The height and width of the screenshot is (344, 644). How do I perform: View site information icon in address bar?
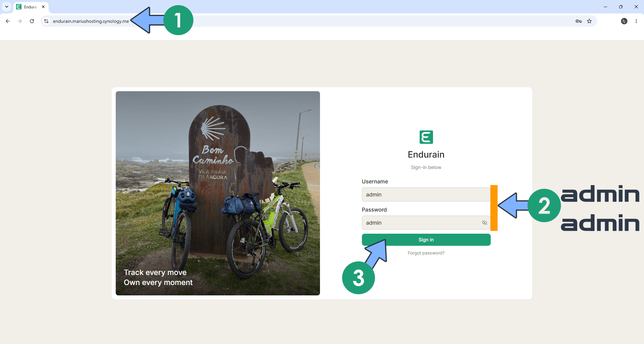[46, 21]
